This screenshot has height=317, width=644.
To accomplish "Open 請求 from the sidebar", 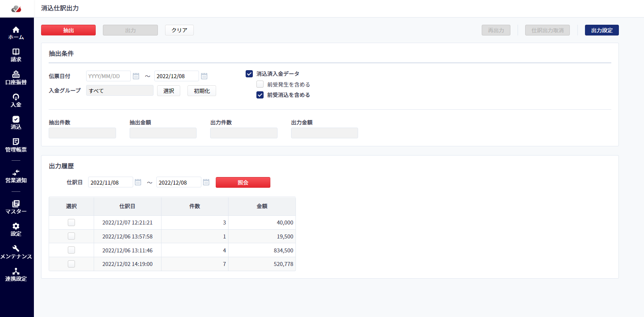I will coord(16,55).
